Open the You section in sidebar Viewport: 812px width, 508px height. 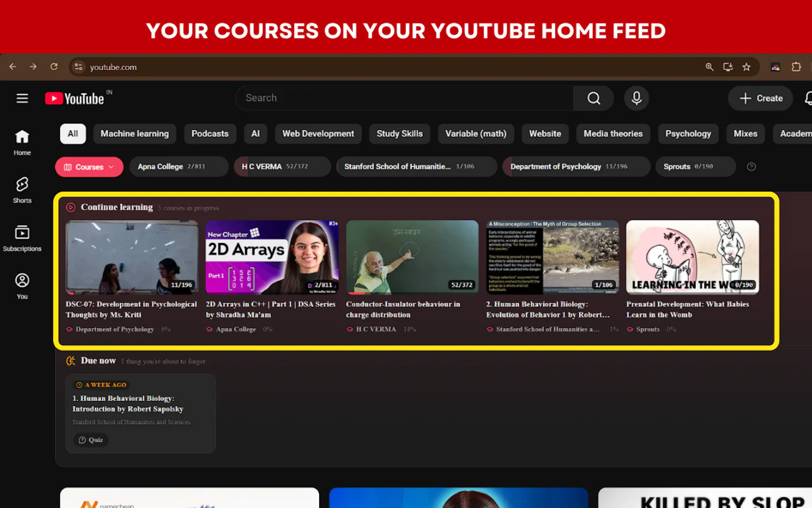[x=22, y=286]
